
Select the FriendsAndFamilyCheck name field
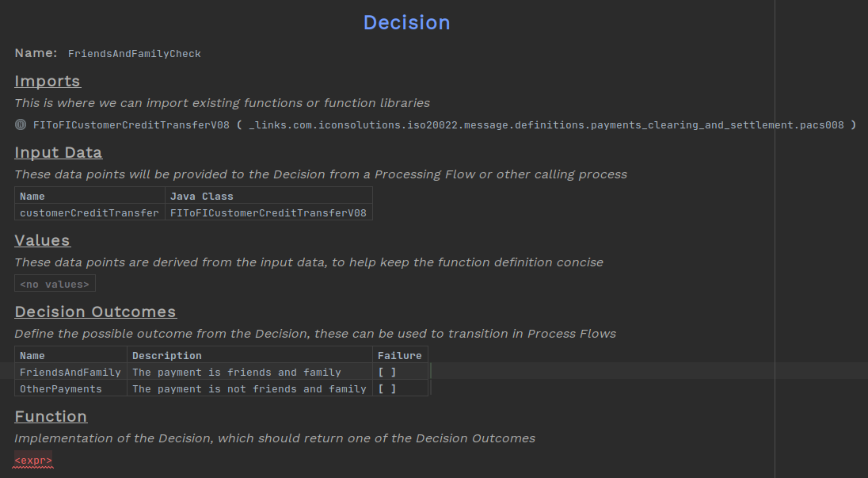coord(134,53)
